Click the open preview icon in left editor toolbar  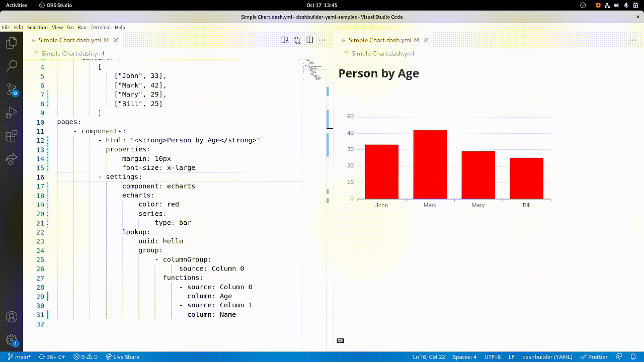[285, 40]
